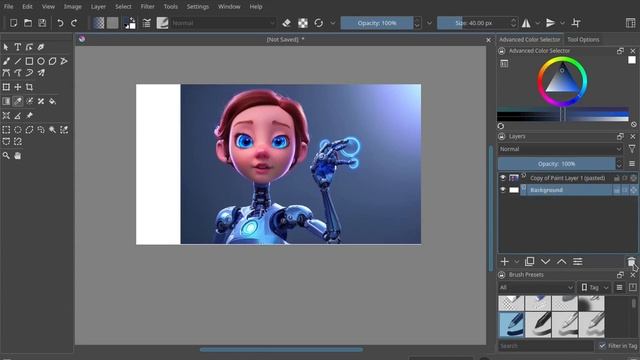
Task: Expand the new layer type dropdown arrow
Action: tap(516, 262)
